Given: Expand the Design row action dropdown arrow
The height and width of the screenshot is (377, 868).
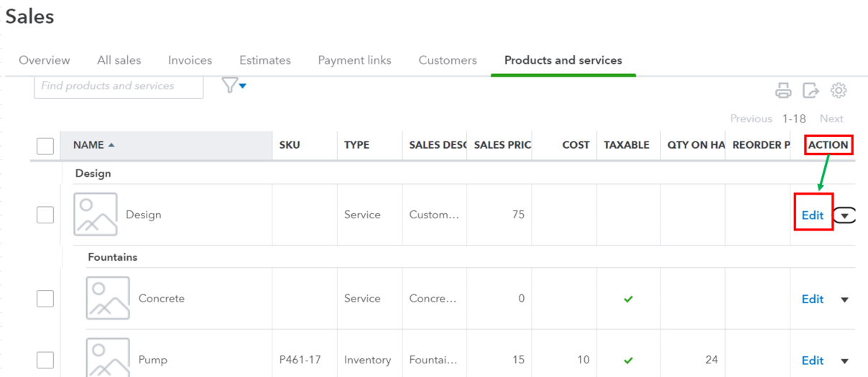Looking at the screenshot, I should tap(845, 215).
